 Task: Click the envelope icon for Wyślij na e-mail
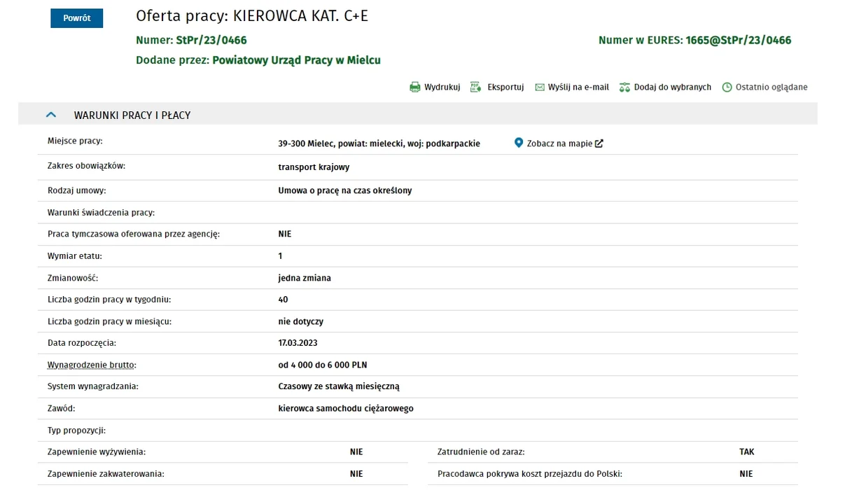coord(540,87)
